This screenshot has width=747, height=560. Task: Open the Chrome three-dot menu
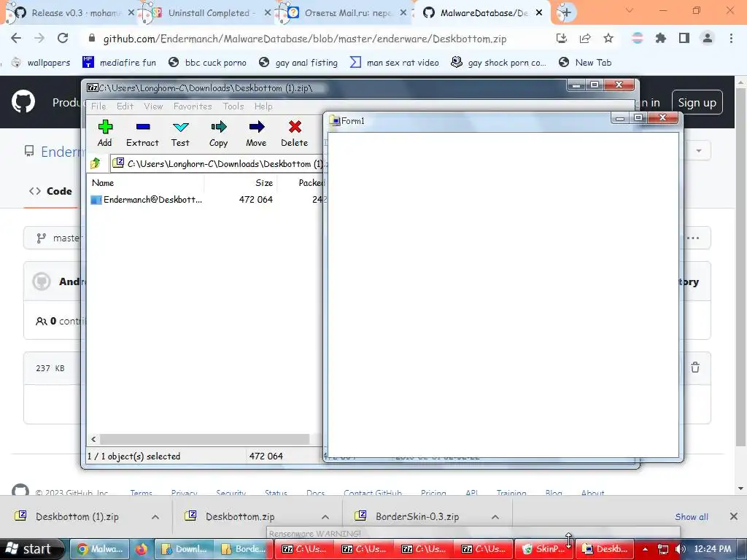point(731,39)
